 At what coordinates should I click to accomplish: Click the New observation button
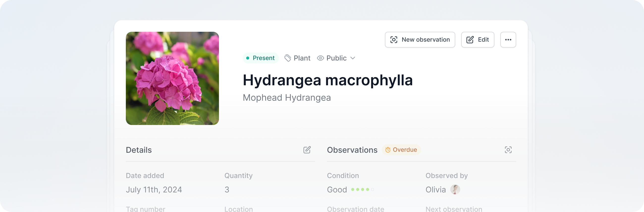(420, 39)
